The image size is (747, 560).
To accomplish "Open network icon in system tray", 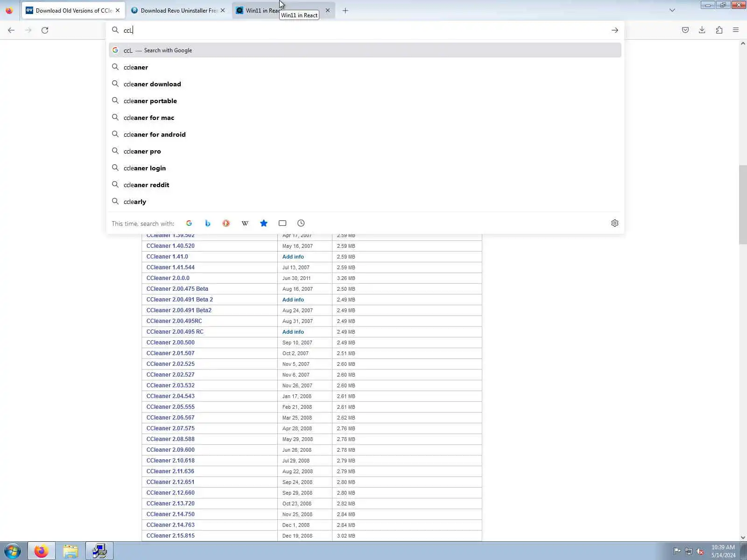I will coord(689,552).
